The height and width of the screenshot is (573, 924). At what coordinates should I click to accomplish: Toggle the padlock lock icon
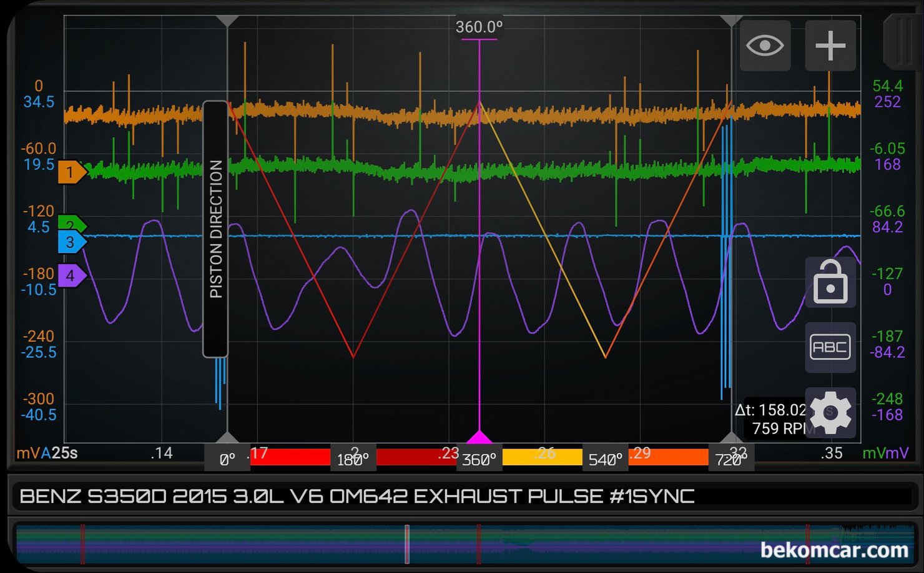click(830, 283)
